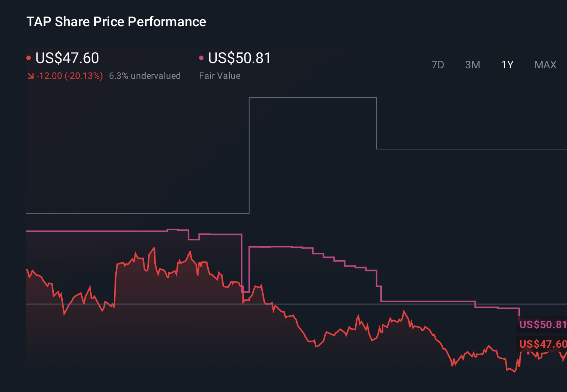
Task: Click the red down-trend arrow icon
Action: [30, 75]
